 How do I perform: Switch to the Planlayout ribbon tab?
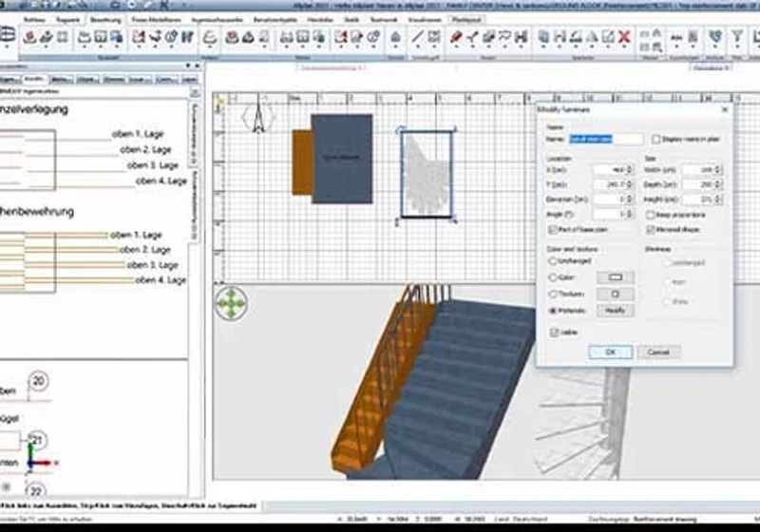pos(466,20)
